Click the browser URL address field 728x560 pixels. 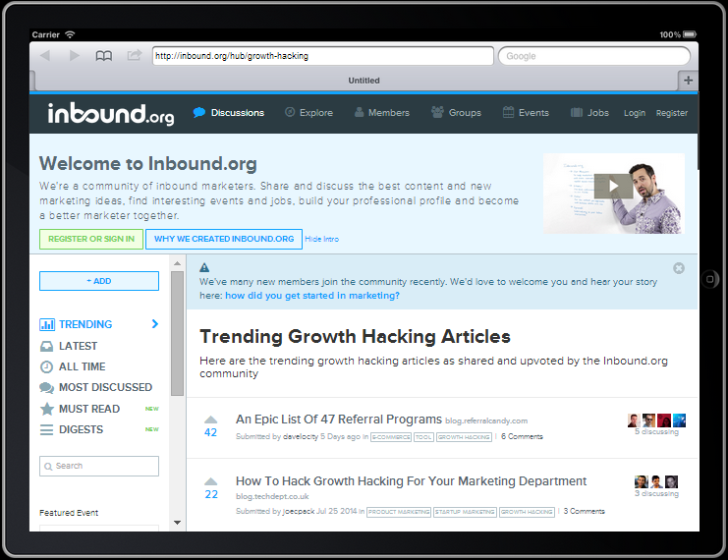click(x=322, y=56)
